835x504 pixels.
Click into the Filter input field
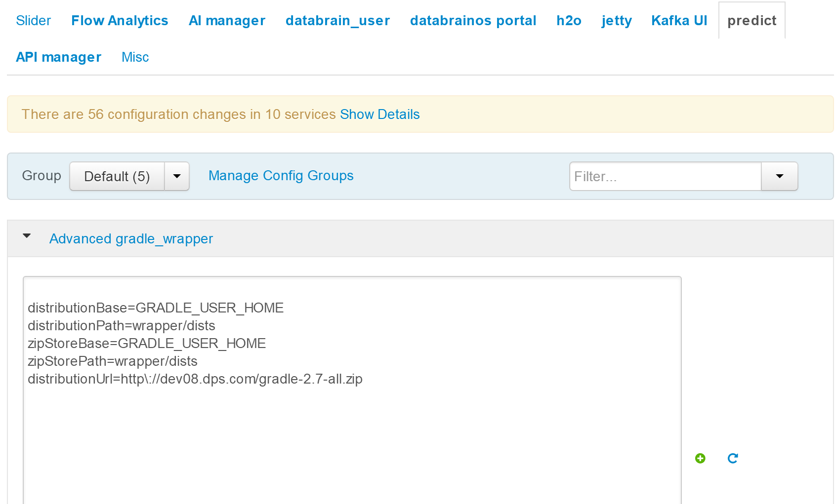665,176
